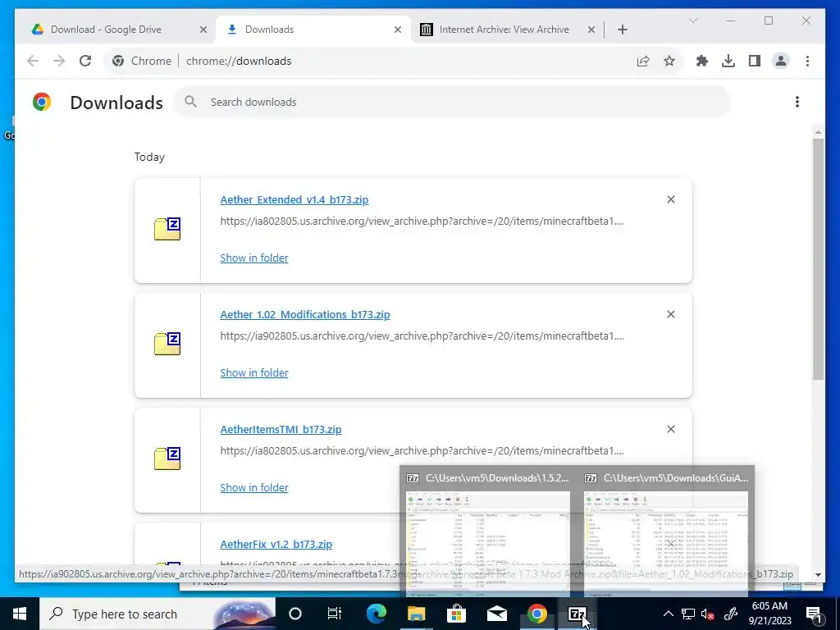The height and width of the screenshot is (630, 840).
Task: Open the profile avatar menu
Action: pyautogui.click(x=781, y=61)
